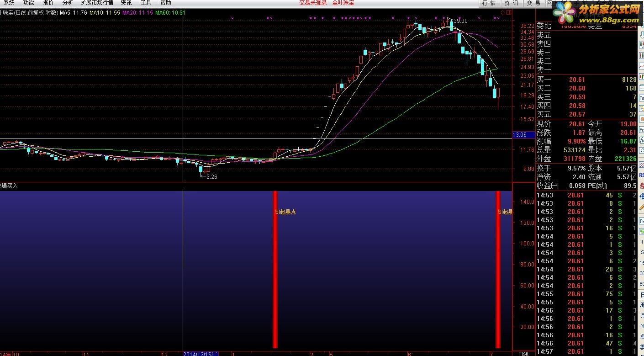Click the 14:55 tick row with volume 75
Screen dimensions: 644x356
pos(586,294)
